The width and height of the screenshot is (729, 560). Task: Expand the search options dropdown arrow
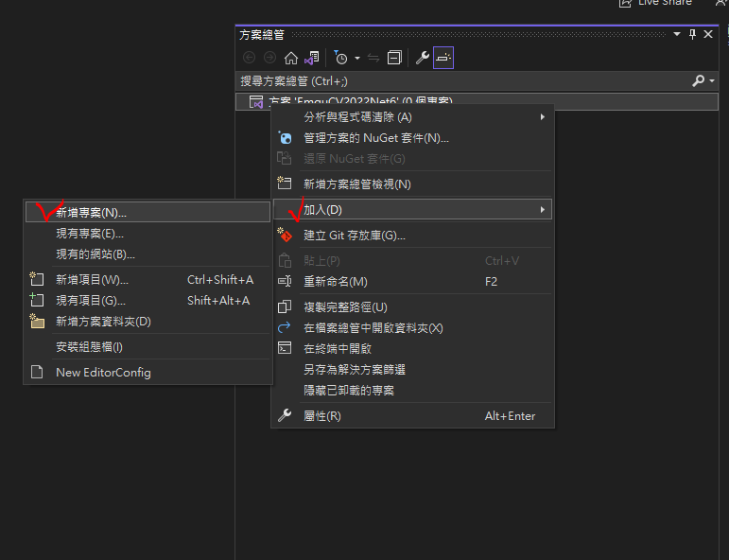[x=712, y=81]
